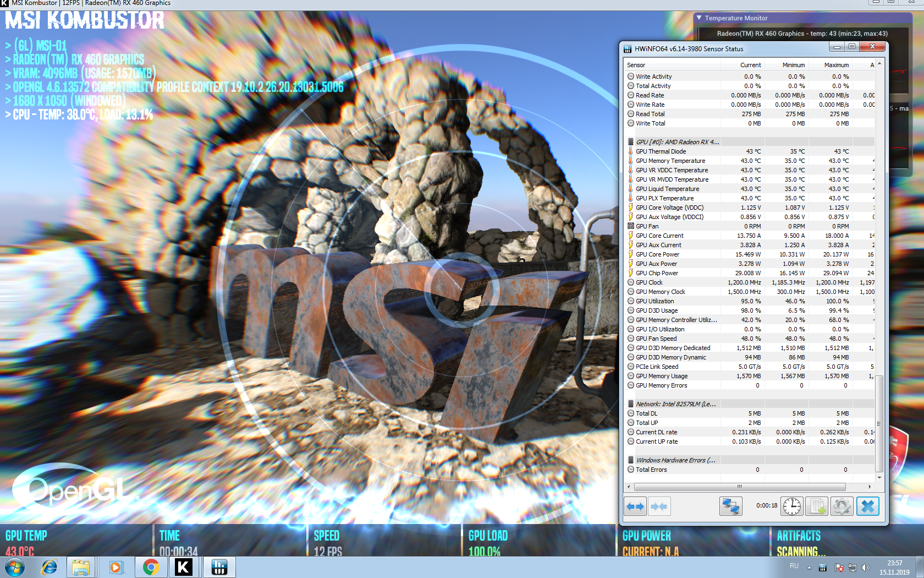The width and height of the screenshot is (924, 578).
Task: Collapse the Temperature Monitor panel triangle
Action: [699, 18]
